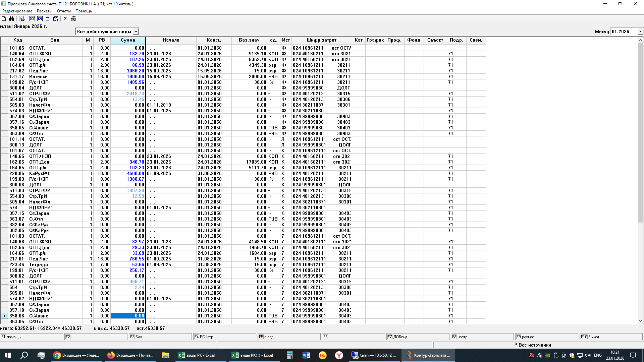Click the binoculars search icon
This screenshot has height=362, width=644.
click(12, 19)
